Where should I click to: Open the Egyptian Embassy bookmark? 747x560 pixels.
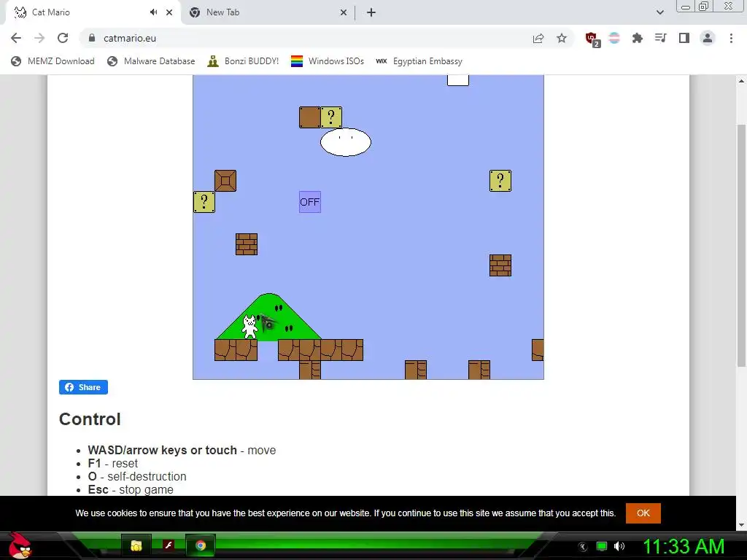click(x=419, y=61)
